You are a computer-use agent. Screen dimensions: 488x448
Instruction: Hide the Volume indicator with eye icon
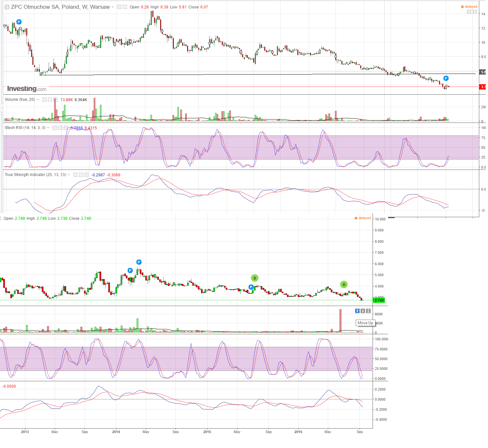coord(44,100)
